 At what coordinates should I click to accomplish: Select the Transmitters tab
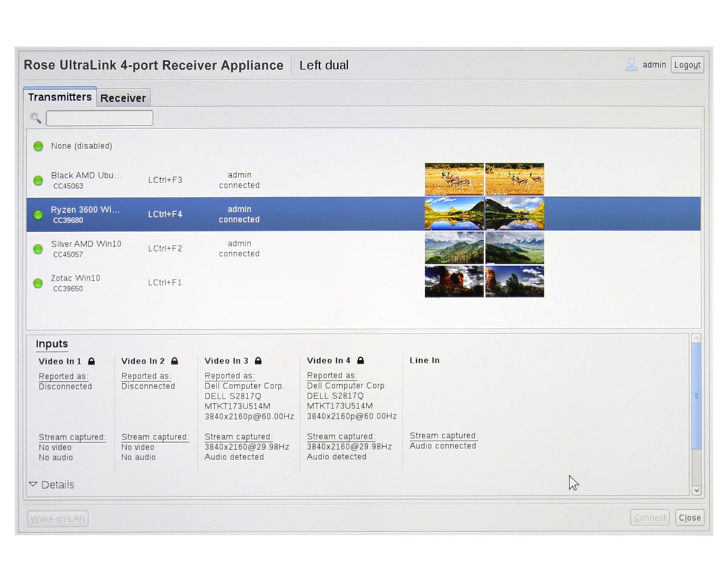[x=59, y=97]
